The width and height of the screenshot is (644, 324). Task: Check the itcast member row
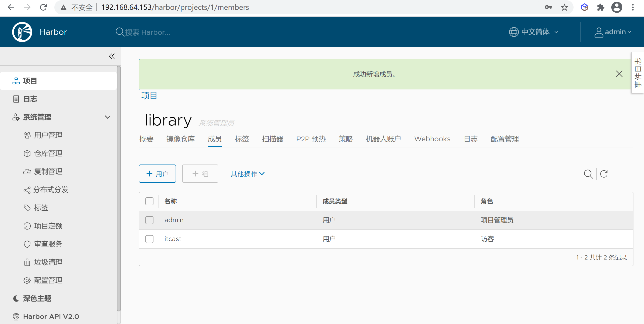tap(149, 239)
